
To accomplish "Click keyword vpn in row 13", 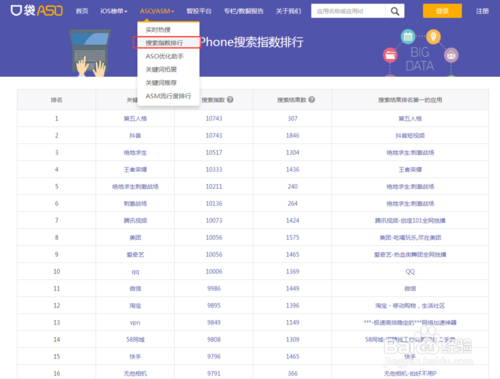I will pos(135,322).
